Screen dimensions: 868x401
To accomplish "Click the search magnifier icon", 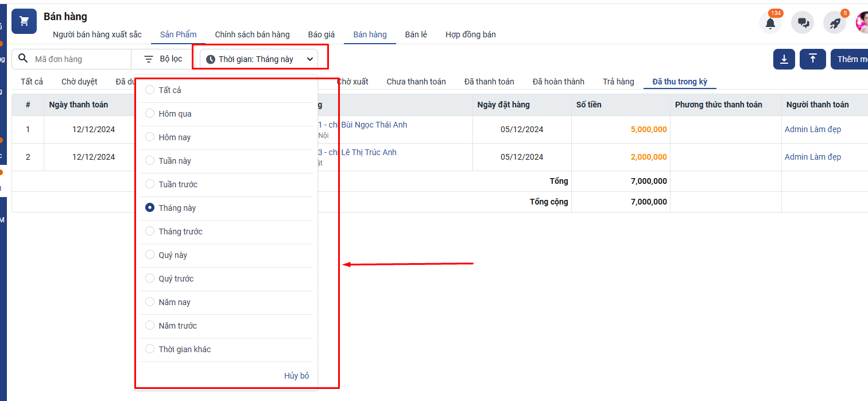I will [x=24, y=59].
